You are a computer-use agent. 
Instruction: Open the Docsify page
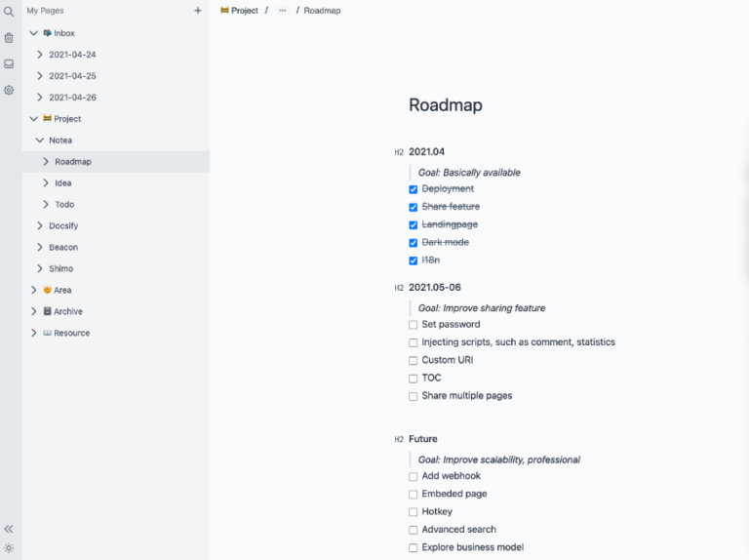point(63,226)
